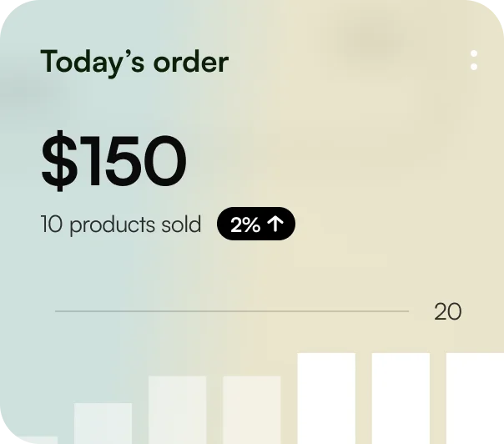
Task: Click the percent sign inside the black badge
Action: [x=253, y=225]
